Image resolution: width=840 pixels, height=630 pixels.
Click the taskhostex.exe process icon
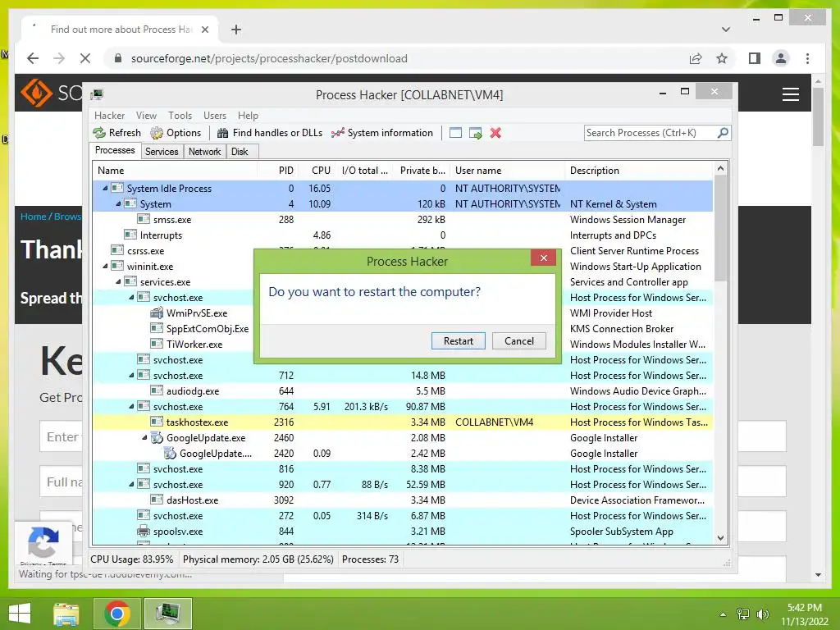(x=157, y=422)
